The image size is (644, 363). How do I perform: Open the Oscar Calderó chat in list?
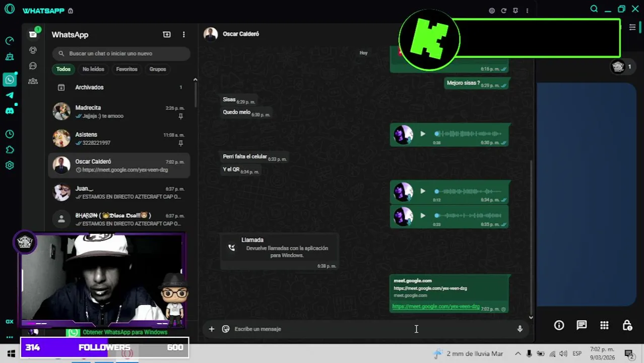[x=119, y=165]
